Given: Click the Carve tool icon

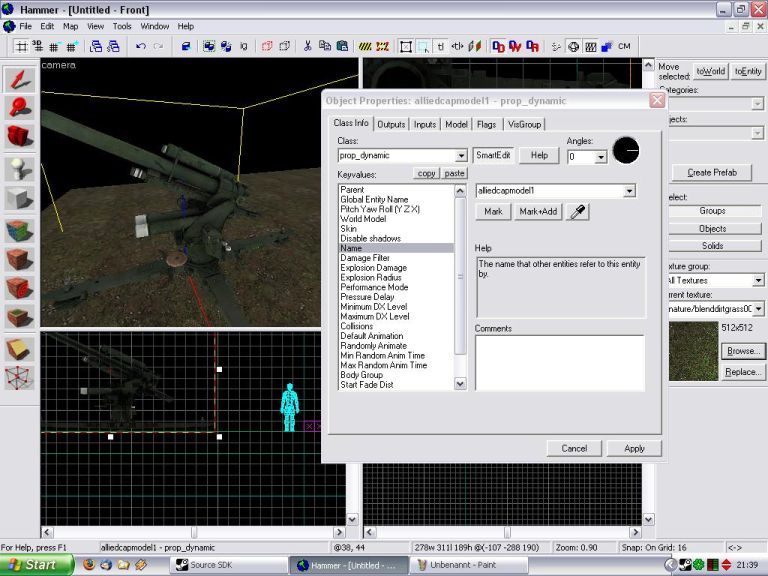Looking at the screenshot, I should point(186,47).
